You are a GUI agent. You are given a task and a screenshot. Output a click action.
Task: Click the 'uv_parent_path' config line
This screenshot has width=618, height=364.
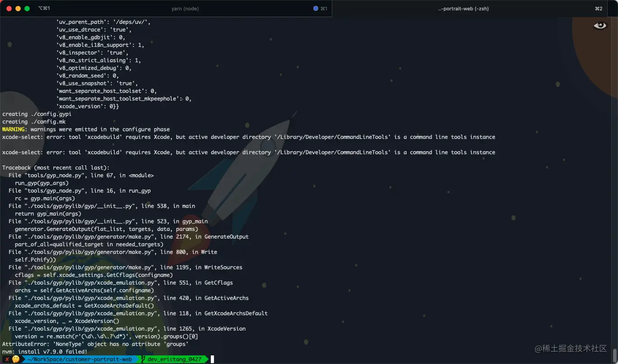(103, 22)
